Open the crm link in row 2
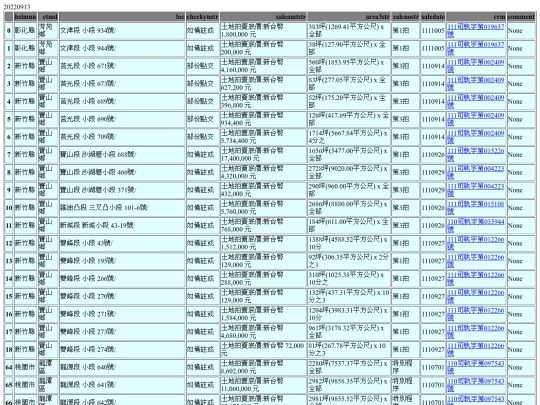Image resolution: width=540 pixels, height=405 pixels. click(x=476, y=66)
